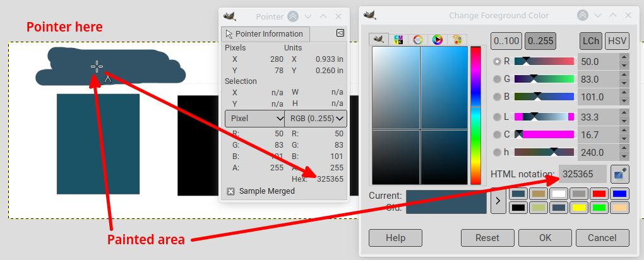
Task: Select the G channel radio button
Action: (x=498, y=79)
